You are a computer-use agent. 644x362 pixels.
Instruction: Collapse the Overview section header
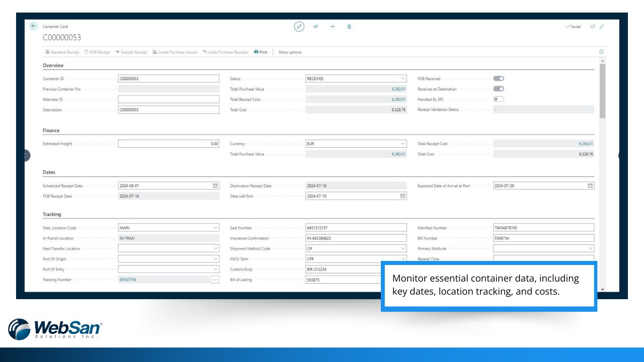(53, 65)
